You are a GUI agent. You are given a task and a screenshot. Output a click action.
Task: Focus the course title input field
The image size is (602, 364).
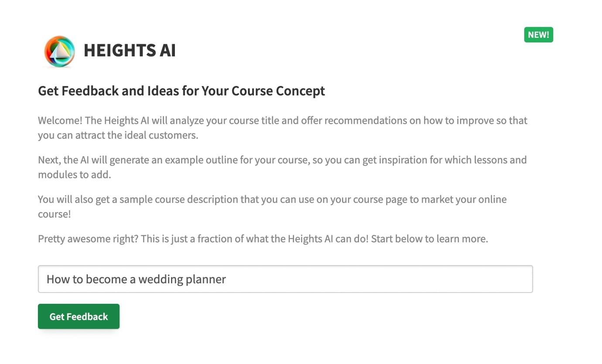click(285, 279)
